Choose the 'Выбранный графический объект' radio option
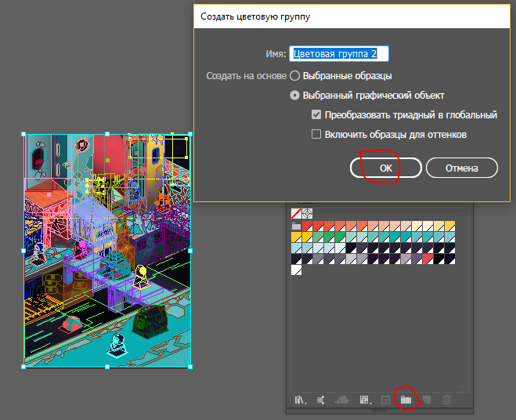Viewport: 516px width, 420px height. 295,96
